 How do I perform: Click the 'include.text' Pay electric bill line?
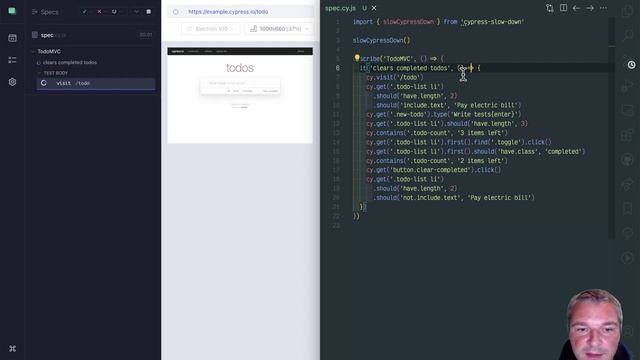(x=447, y=105)
